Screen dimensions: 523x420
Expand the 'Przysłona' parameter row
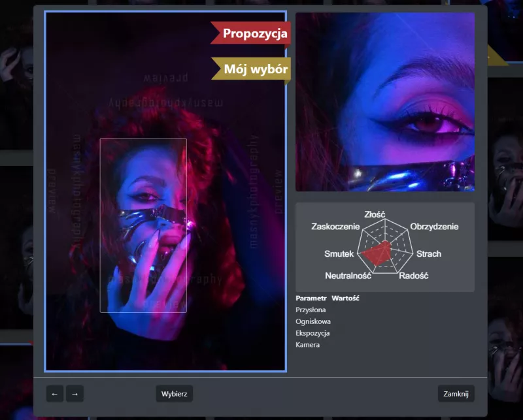coord(312,310)
